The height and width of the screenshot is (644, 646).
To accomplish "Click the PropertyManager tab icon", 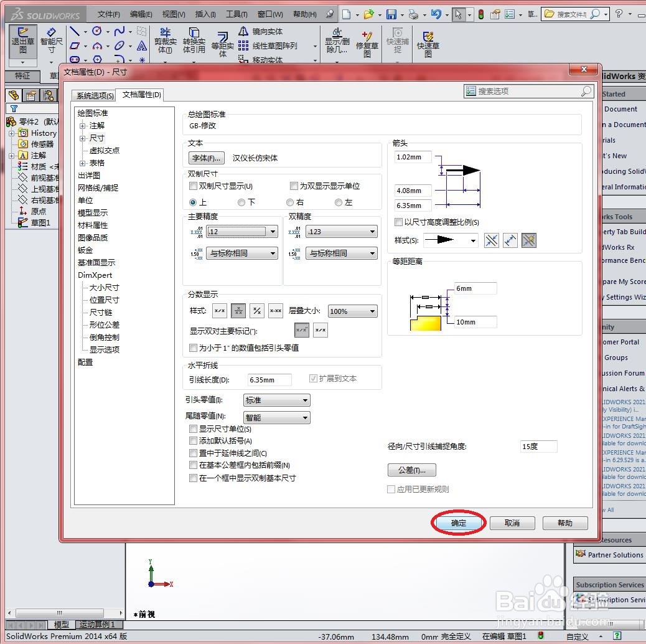I will [x=31, y=96].
